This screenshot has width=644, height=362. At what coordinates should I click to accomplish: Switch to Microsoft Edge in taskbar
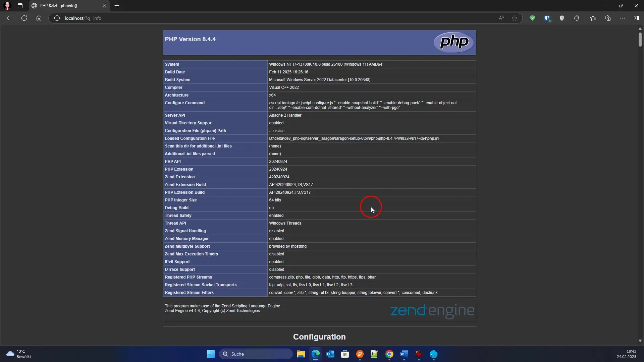(x=316, y=354)
